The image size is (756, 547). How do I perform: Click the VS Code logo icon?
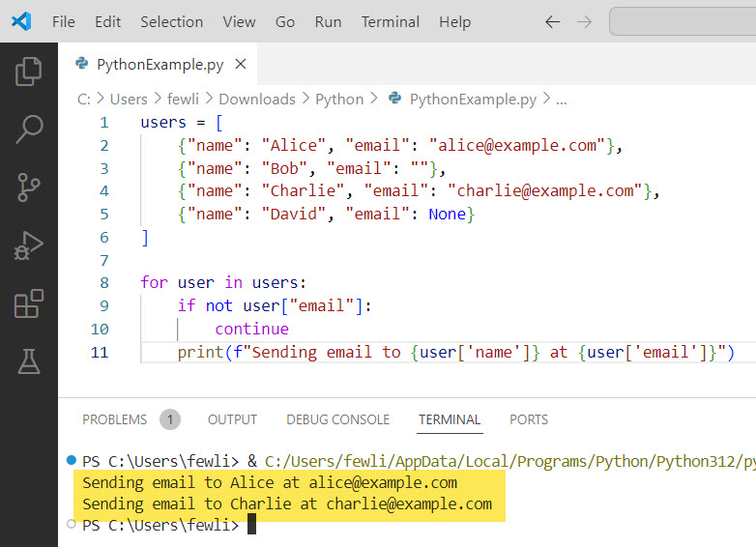[x=21, y=21]
